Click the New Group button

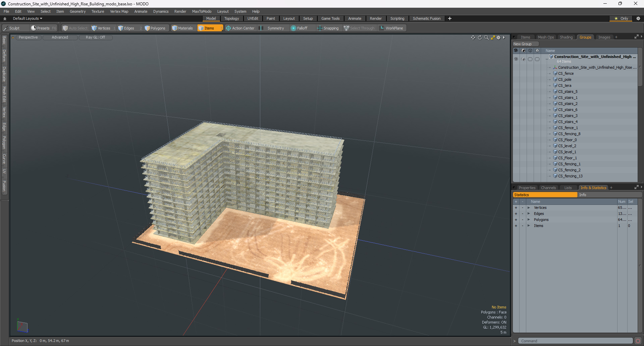[x=525, y=44]
